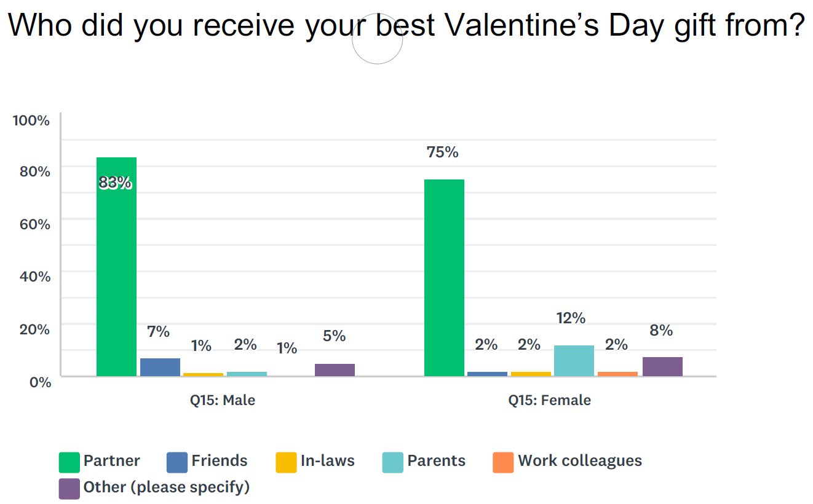
Task: Click the yellow In-laws legend swatch
Action: (x=287, y=462)
